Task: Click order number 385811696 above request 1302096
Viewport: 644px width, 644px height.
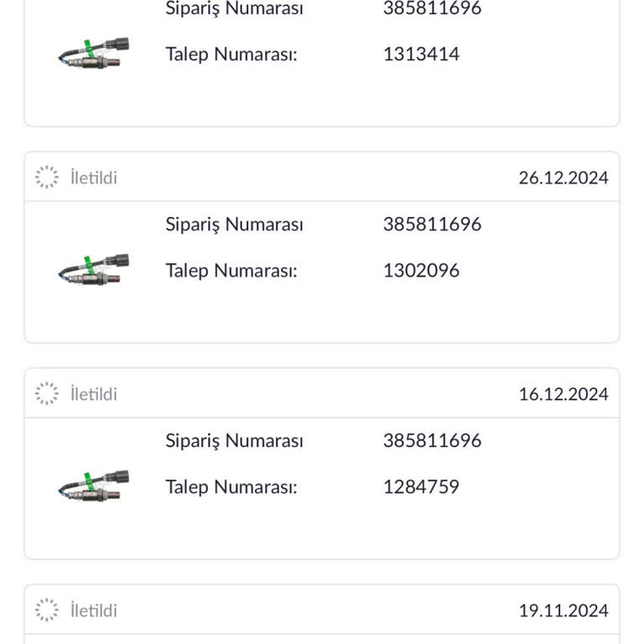Action: (432, 225)
